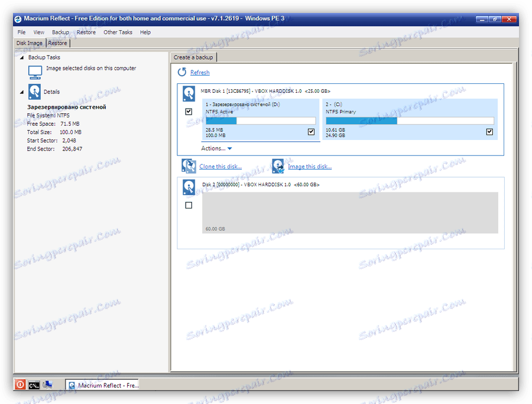The height and width of the screenshot is (404, 532).
Task: Click the Backup Tasks label
Action: click(x=44, y=57)
